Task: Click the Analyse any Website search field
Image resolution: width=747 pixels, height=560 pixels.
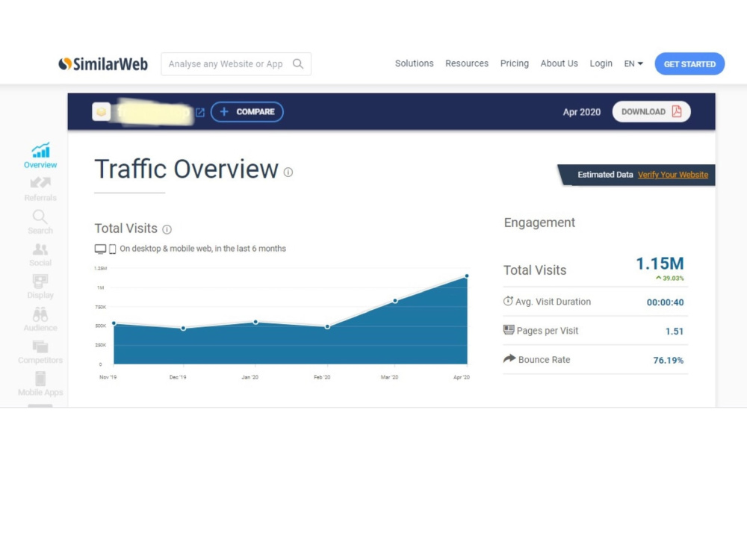Action: click(x=236, y=63)
